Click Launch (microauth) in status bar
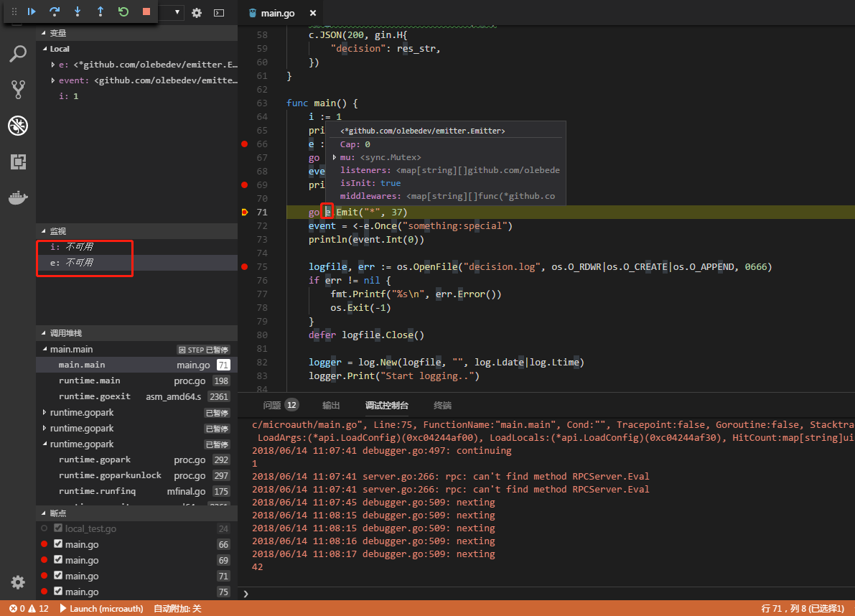855x616 pixels. tap(101, 608)
